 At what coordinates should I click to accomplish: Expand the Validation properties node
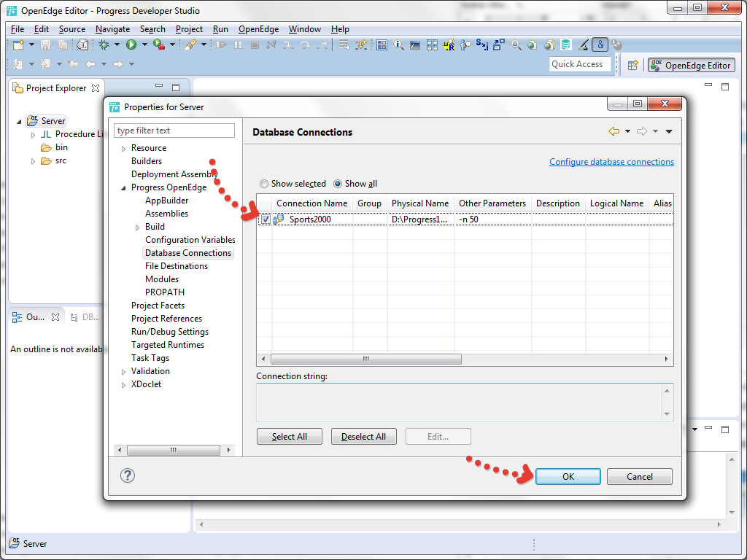pyautogui.click(x=123, y=371)
